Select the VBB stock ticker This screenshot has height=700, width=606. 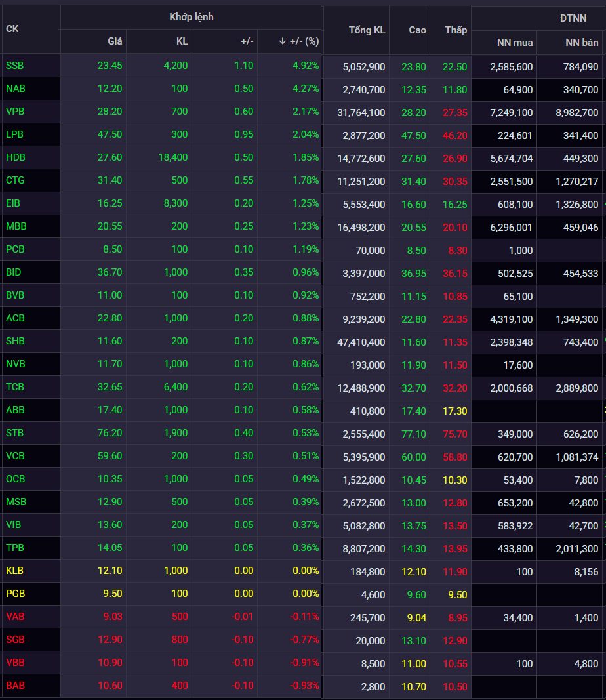tap(15, 663)
